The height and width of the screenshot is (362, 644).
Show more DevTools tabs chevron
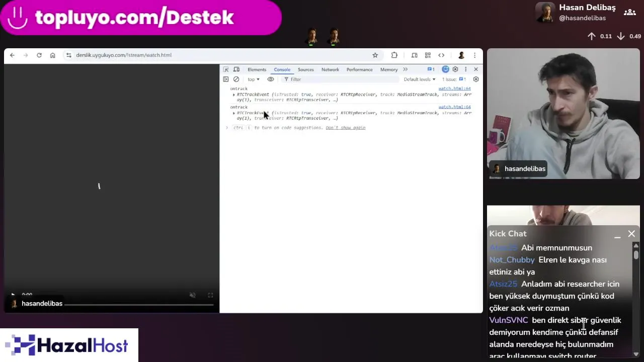pos(405,69)
